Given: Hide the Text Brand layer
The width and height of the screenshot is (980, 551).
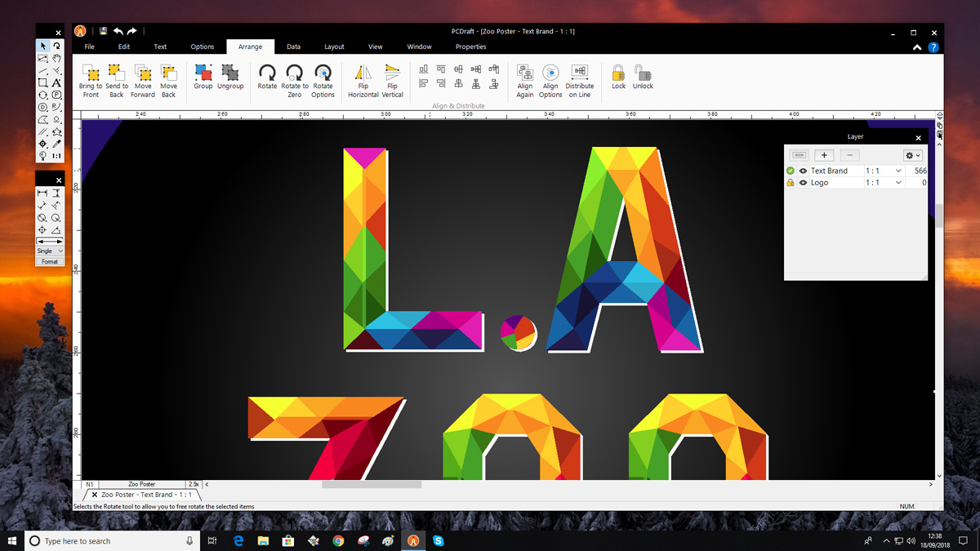Looking at the screenshot, I should click(803, 171).
